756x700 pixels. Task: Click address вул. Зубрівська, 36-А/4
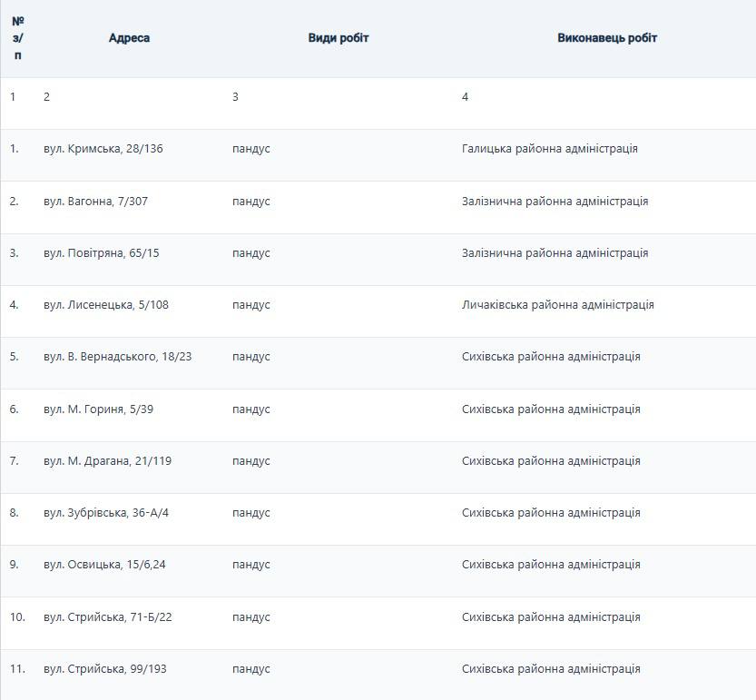pos(106,513)
